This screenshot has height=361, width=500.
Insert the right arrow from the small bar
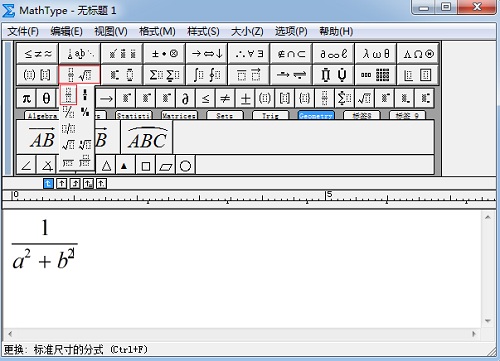[106, 98]
